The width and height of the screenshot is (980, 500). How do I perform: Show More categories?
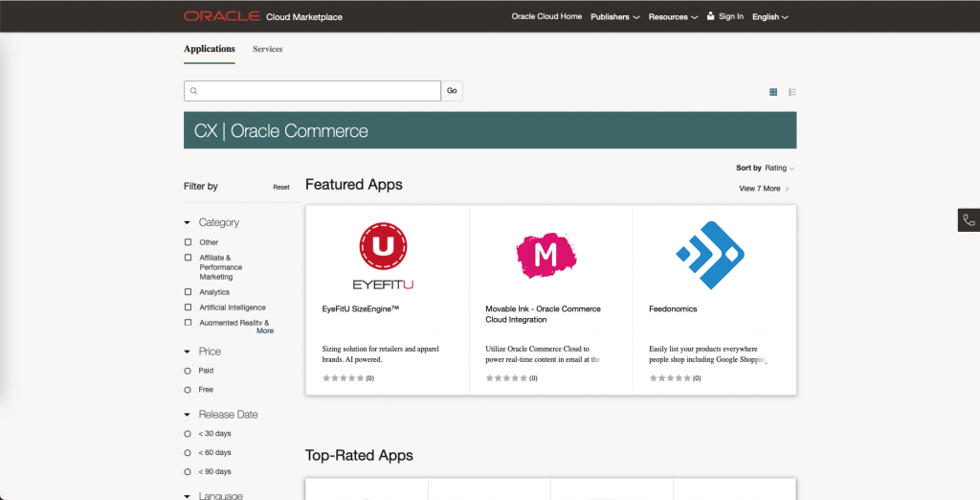[265, 331]
